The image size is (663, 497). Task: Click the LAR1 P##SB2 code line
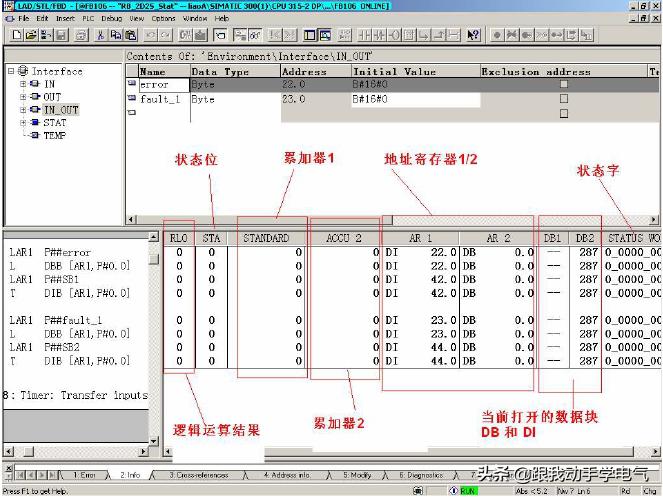(44, 347)
